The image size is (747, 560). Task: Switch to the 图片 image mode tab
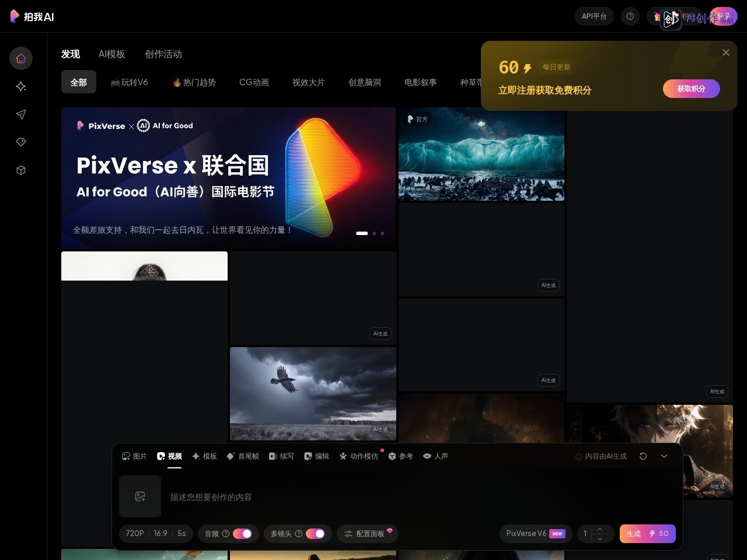[x=134, y=456]
